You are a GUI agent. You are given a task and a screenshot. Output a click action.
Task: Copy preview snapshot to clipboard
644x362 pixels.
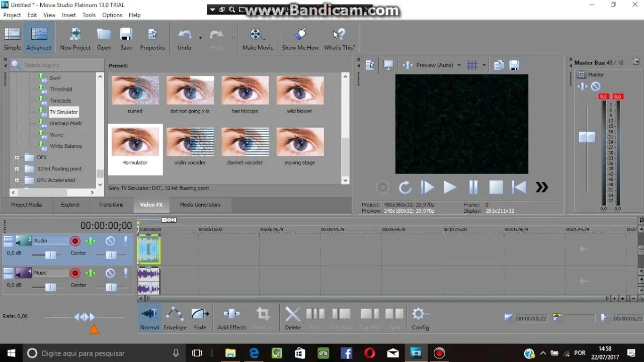pyautogui.click(x=499, y=65)
